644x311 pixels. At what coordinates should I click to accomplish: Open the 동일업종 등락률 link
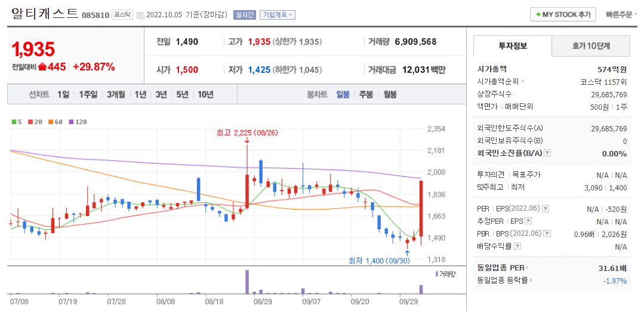506,280
